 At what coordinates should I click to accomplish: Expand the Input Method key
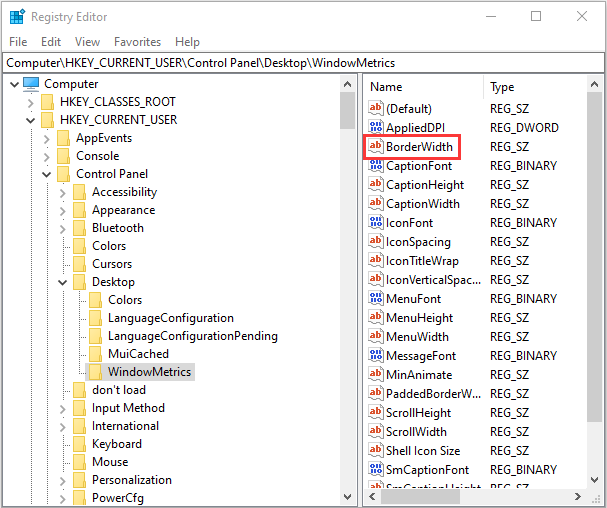pyautogui.click(x=63, y=408)
